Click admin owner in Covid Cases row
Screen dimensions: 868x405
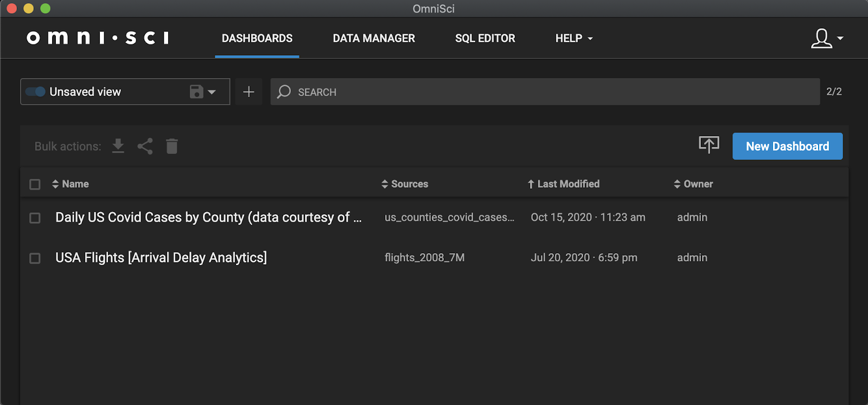(692, 217)
